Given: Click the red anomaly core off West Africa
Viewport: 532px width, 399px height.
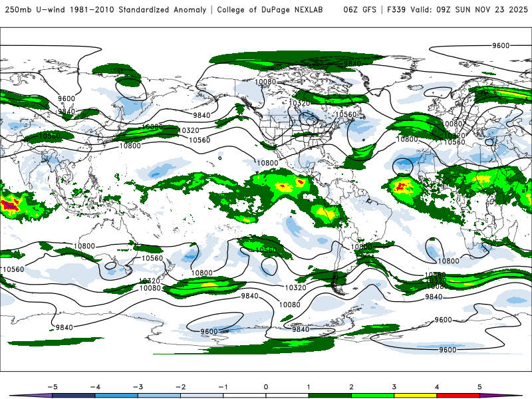Looking at the screenshot, I should point(402,186).
